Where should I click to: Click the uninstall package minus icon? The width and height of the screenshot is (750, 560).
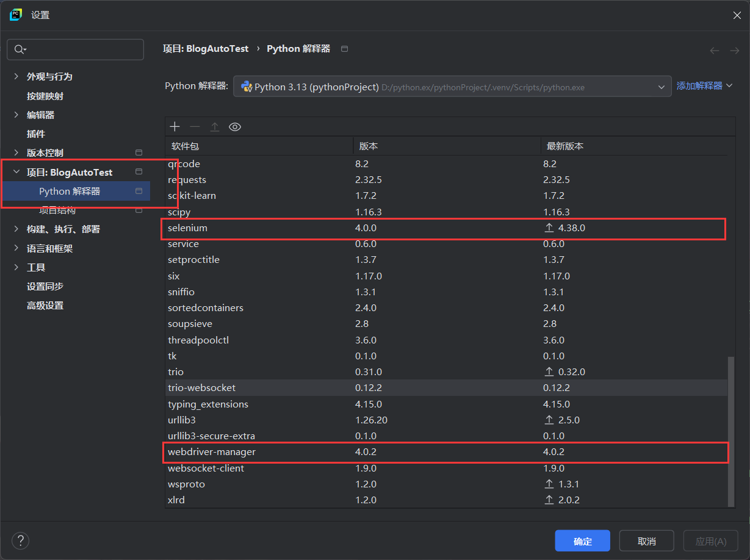tap(195, 127)
